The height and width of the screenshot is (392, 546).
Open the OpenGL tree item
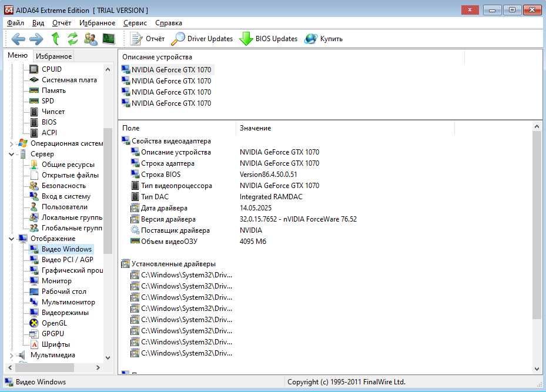click(54, 323)
